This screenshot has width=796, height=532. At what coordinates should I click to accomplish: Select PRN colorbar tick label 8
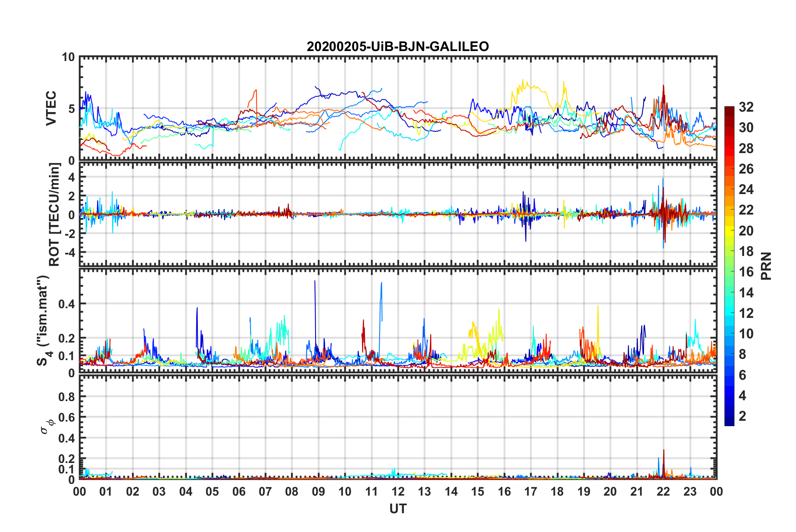coord(742,354)
